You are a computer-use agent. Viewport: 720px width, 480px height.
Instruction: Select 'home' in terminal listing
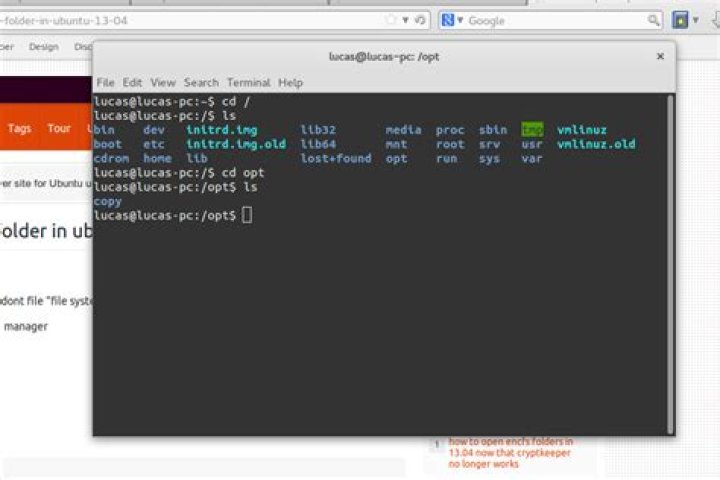[x=158, y=158]
